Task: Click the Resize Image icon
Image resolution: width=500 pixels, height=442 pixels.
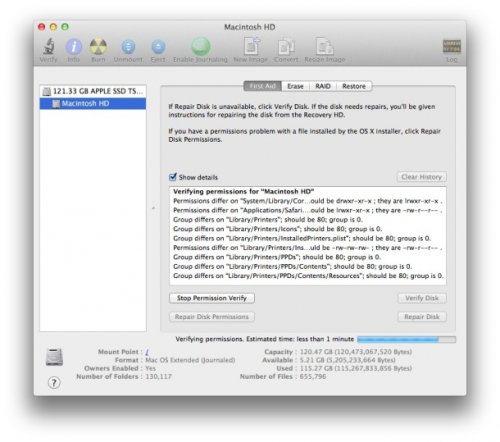Action: point(324,46)
